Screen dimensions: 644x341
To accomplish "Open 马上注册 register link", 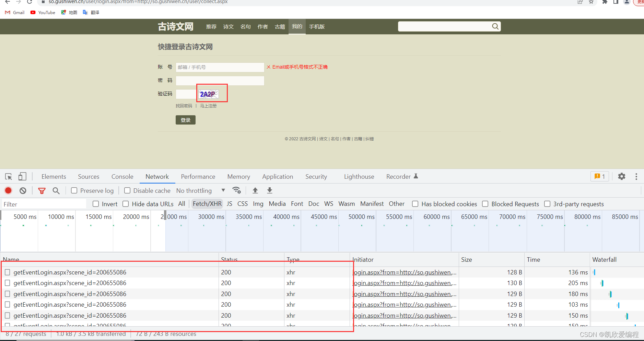I will (208, 106).
